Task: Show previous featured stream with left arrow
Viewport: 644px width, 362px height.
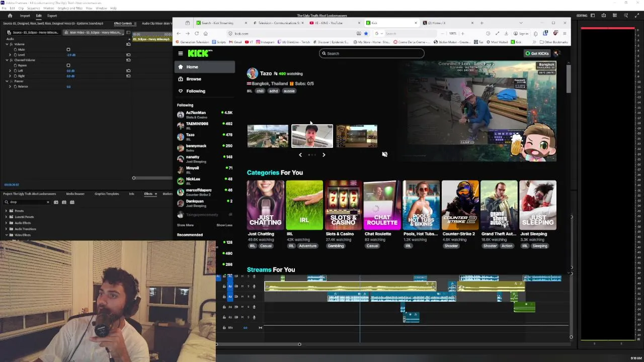Action: (300, 155)
